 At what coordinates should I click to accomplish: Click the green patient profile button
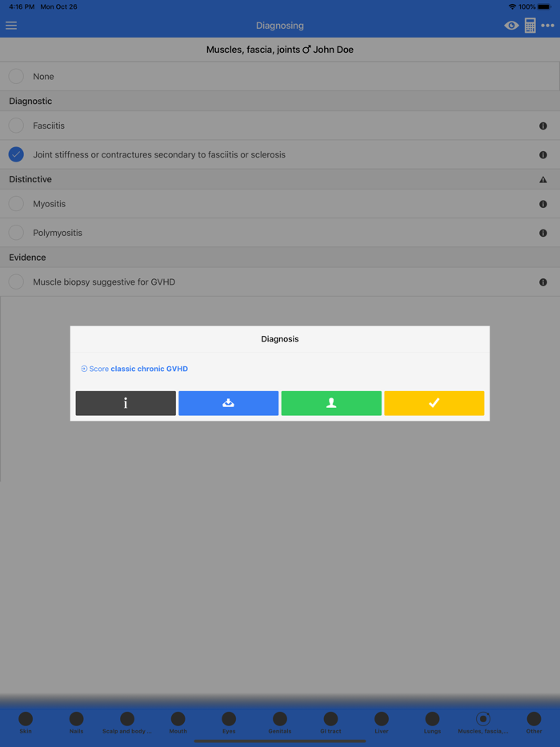pyautogui.click(x=331, y=403)
